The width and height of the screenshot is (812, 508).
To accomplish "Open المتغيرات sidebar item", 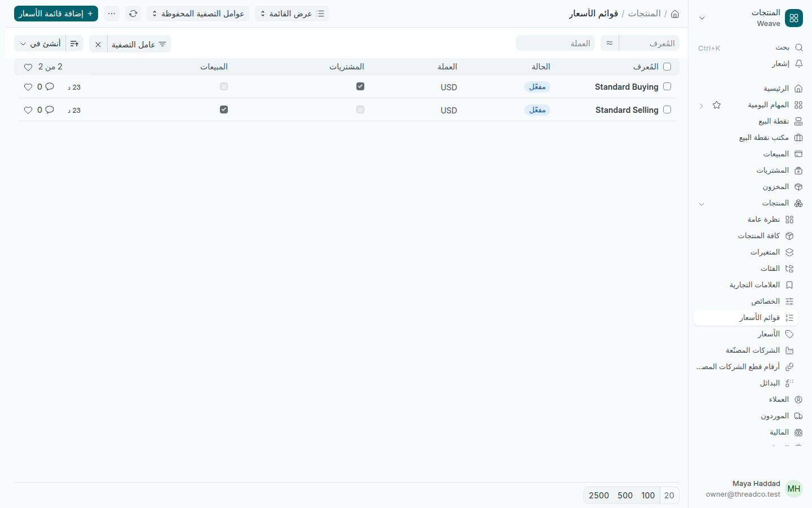I will click(x=746, y=252).
